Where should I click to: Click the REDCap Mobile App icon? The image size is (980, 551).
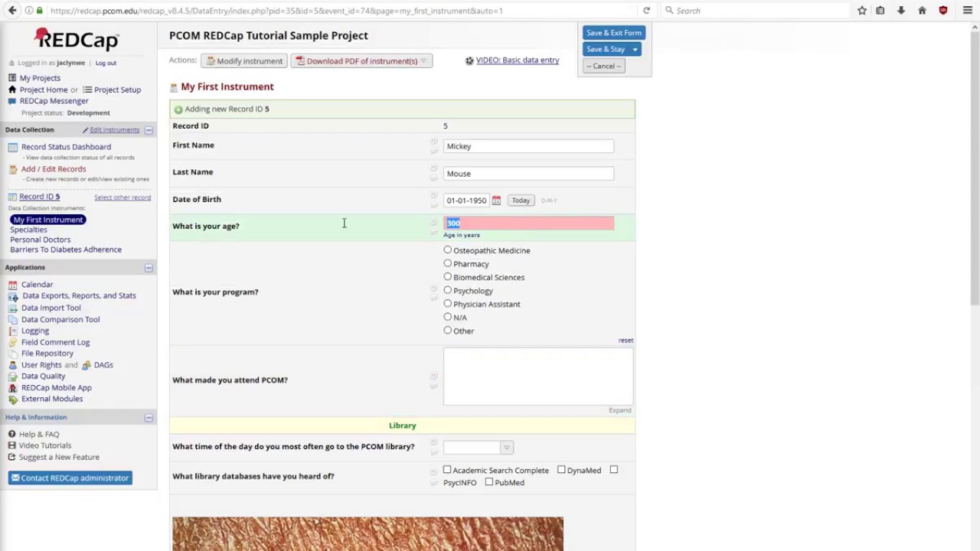(12, 388)
